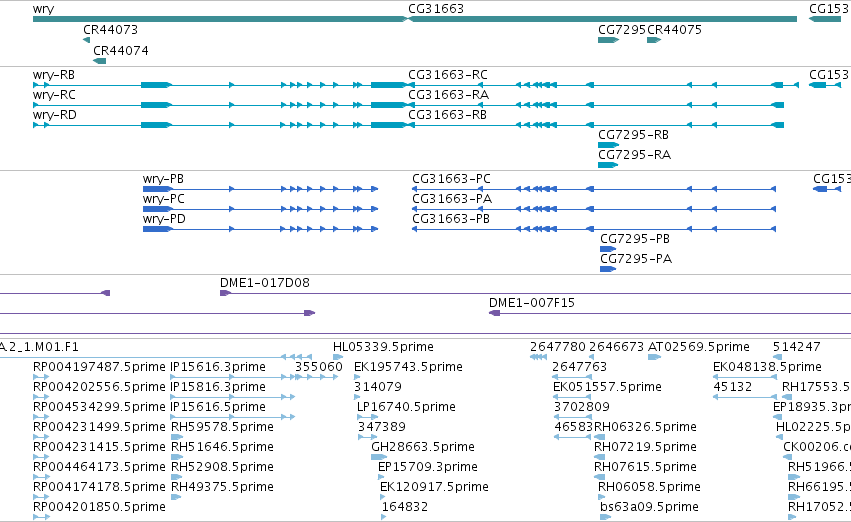Select EST EK120917.5prime label
Image resolution: width=851 pixels, height=522 pixels.
coord(434,488)
